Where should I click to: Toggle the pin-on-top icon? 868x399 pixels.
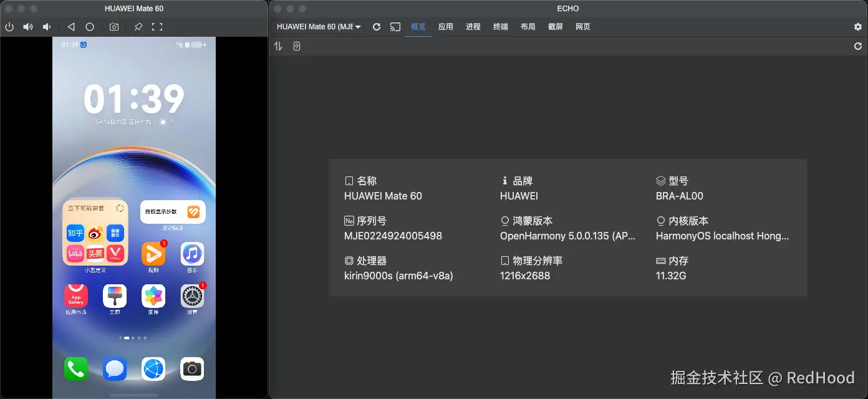[138, 27]
